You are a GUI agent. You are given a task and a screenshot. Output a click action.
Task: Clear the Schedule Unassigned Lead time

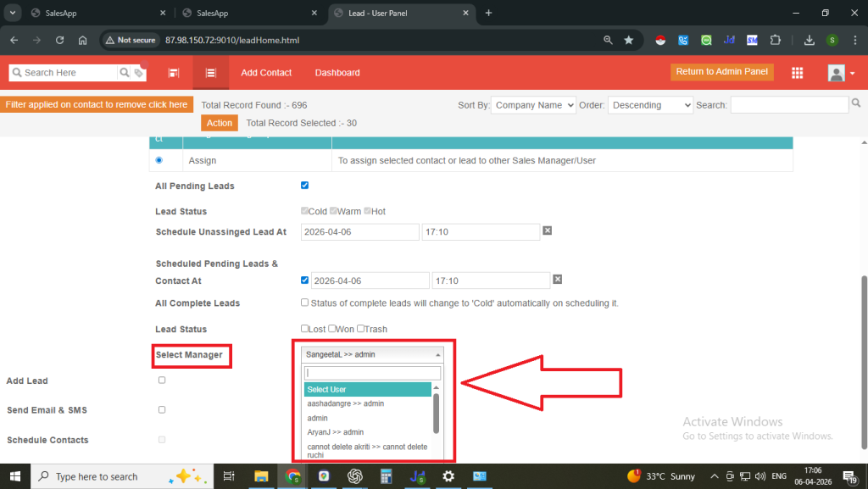pyautogui.click(x=548, y=231)
